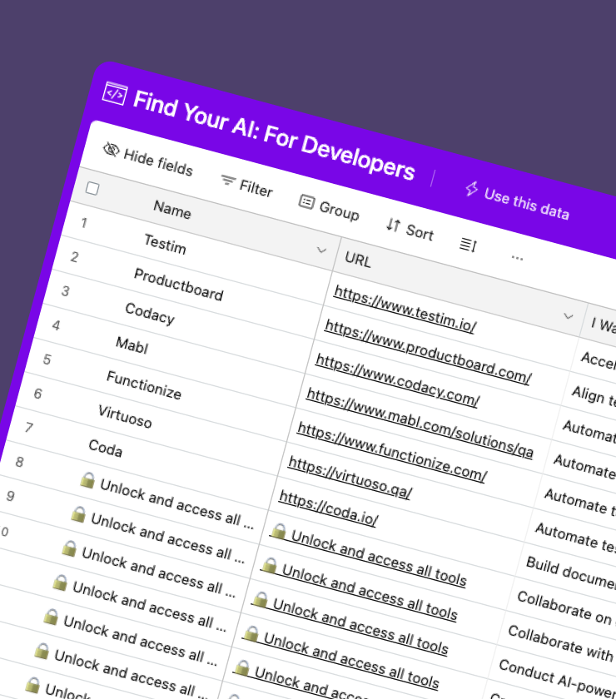Click the row height icon
The height and width of the screenshot is (699, 616).
(x=469, y=245)
